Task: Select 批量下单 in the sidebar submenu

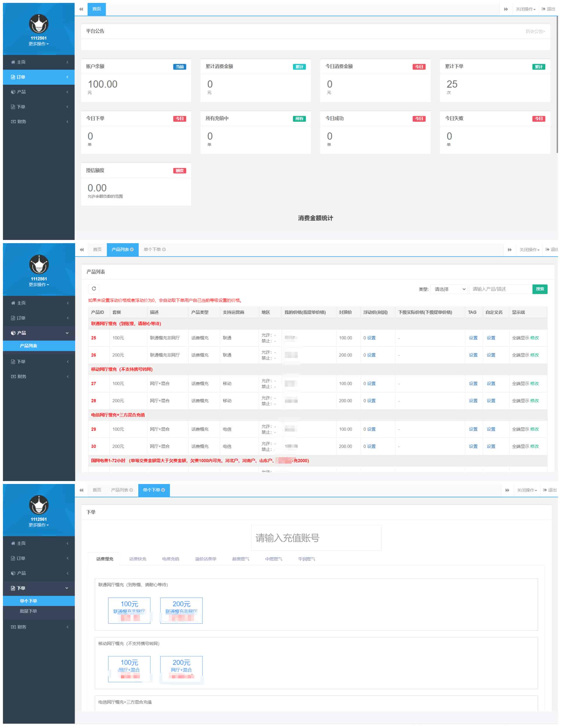Action: point(28,611)
